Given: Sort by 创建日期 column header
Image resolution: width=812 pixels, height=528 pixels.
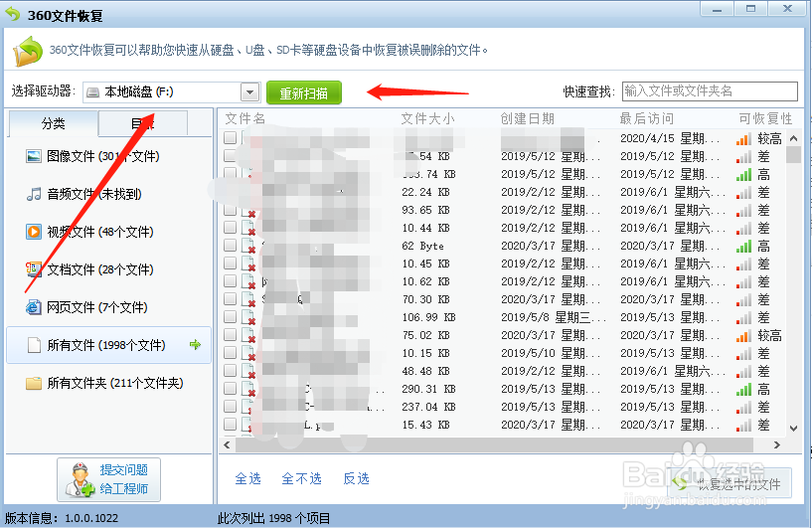Looking at the screenshot, I should [528, 118].
